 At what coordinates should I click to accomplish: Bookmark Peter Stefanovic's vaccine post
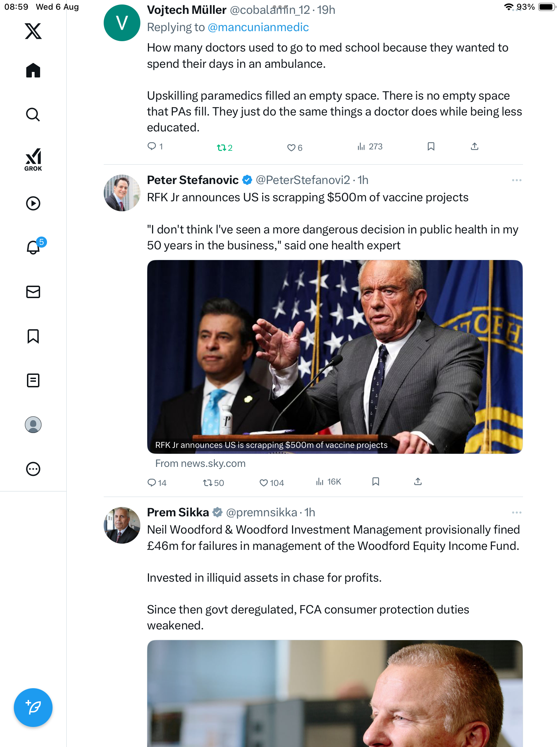pyautogui.click(x=376, y=482)
